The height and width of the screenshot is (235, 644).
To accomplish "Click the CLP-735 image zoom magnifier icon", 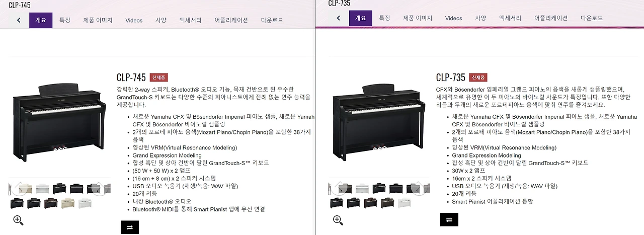I will pyautogui.click(x=338, y=220).
